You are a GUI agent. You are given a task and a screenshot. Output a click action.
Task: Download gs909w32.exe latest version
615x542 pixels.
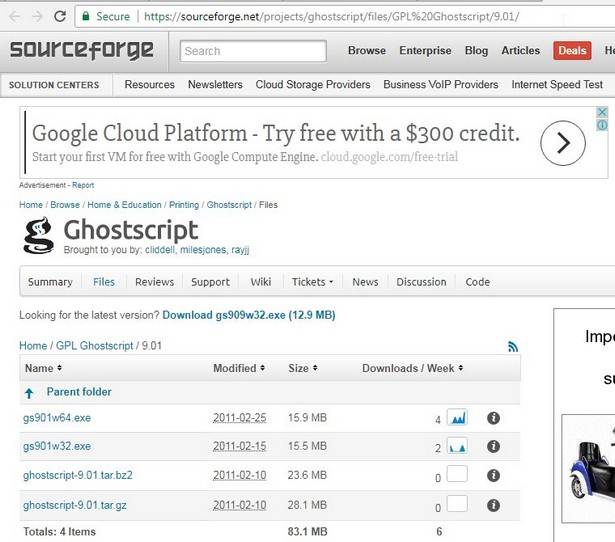249,315
